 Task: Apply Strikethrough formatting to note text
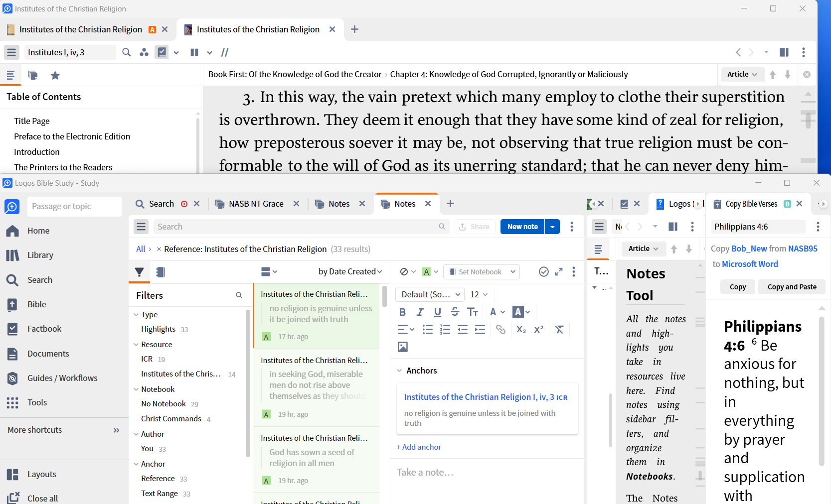point(455,312)
